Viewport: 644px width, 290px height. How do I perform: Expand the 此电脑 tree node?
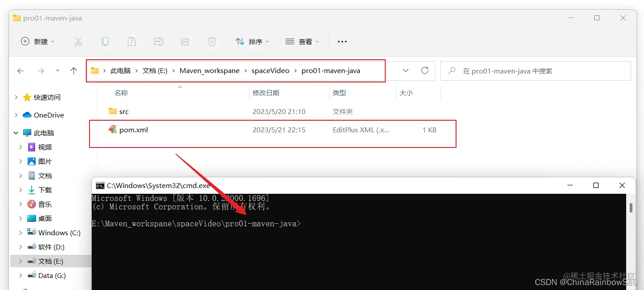[x=15, y=132]
